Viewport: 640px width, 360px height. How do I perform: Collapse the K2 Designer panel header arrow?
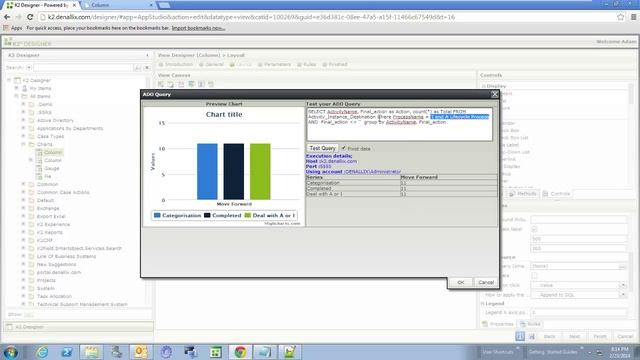147,55
